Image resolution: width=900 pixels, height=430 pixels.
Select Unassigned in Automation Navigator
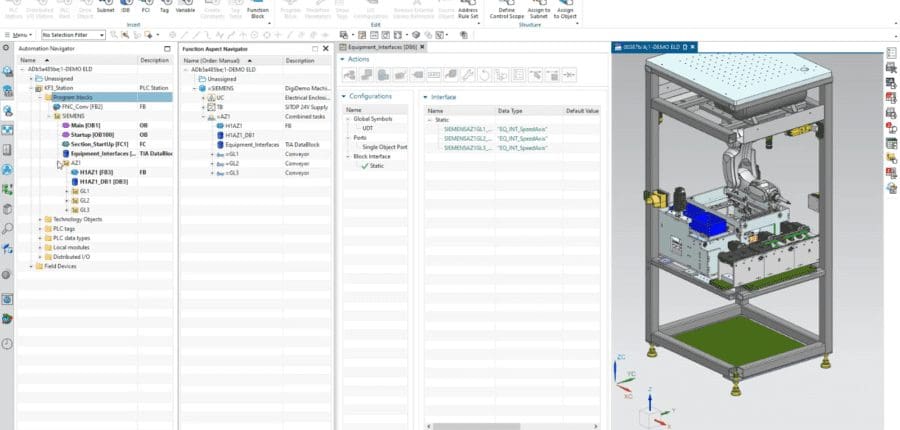(58, 79)
